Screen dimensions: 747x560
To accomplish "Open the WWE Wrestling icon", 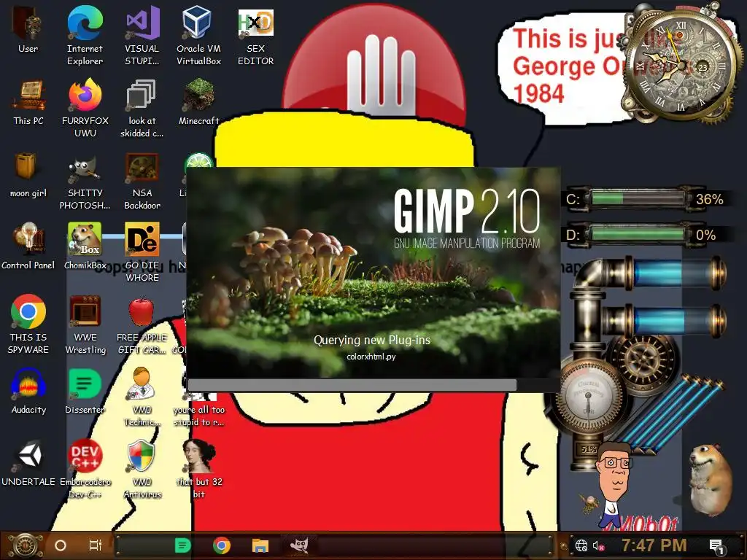I will pos(85,324).
